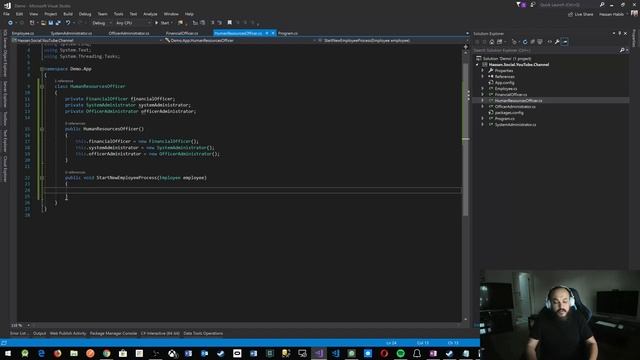This screenshot has width=640, height=360.
Task: Expand the References node
Action: 482,76
